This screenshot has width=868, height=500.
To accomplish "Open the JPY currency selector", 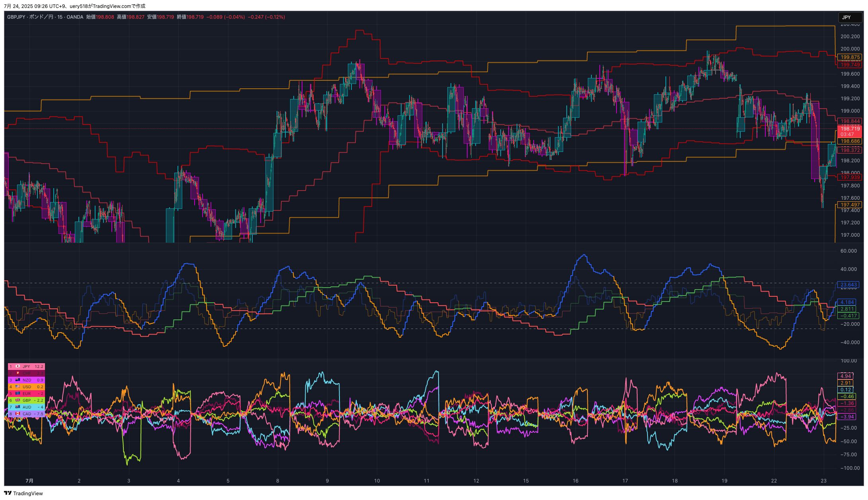I will coord(850,17).
